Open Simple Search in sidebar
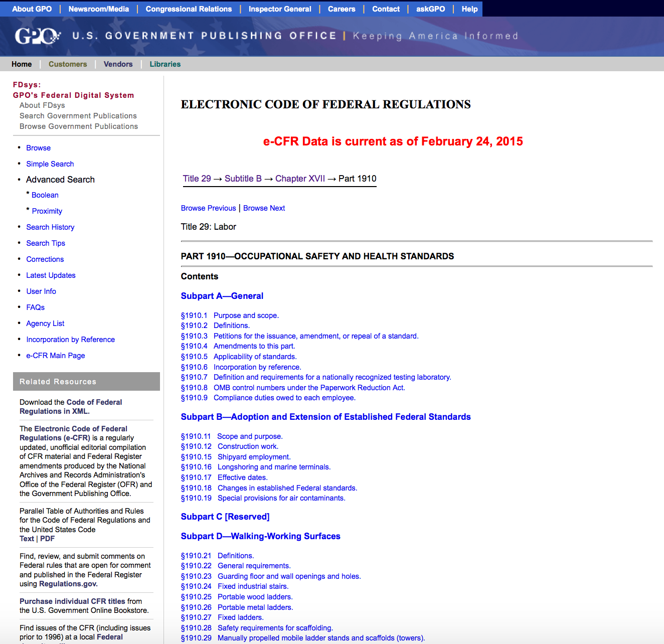The height and width of the screenshot is (644, 664). pyautogui.click(x=50, y=164)
